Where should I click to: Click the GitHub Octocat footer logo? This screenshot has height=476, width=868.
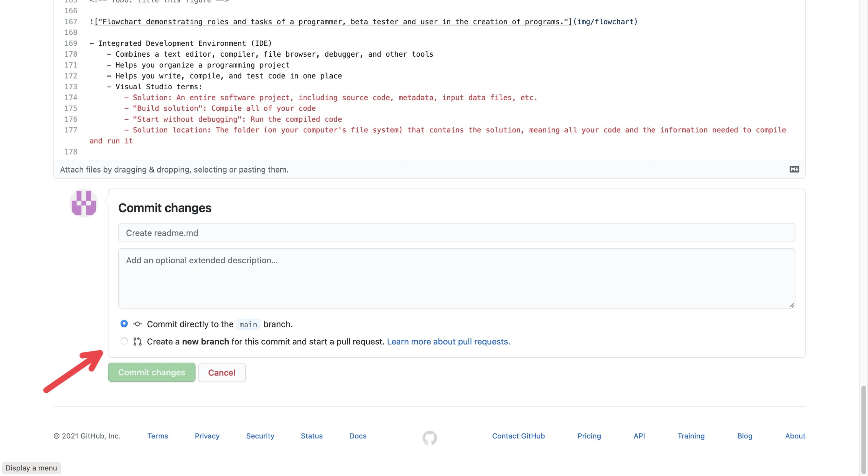430,437
